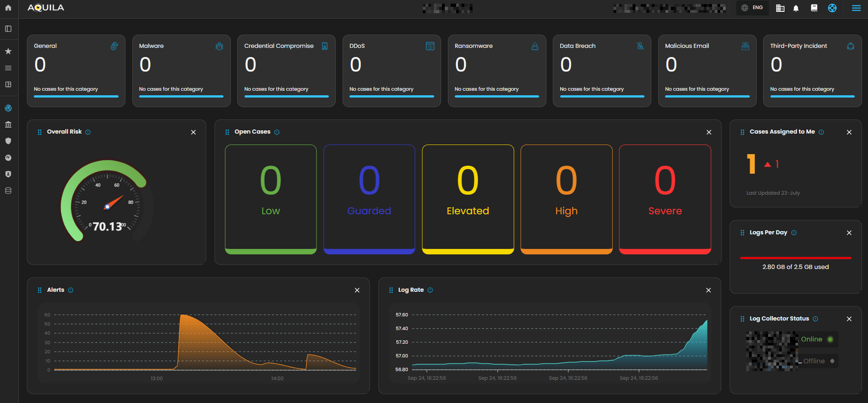Expand the sidebar list menu icon
Viewport: 868px width, 403px height.
pos(8,68)
